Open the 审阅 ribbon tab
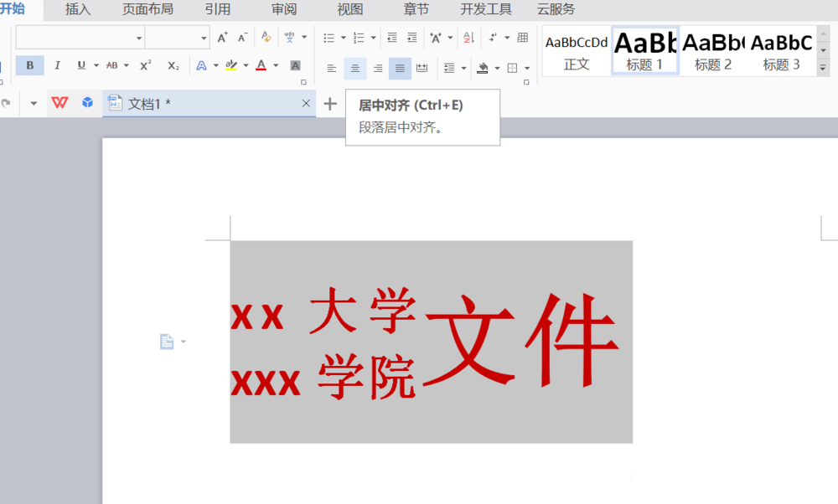 (x=283, y=9)
